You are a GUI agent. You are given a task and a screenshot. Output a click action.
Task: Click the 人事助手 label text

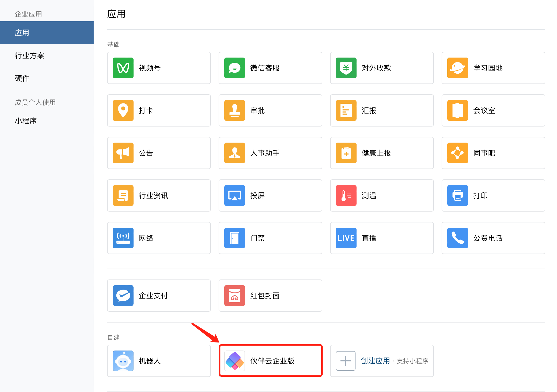coord(265,153)
